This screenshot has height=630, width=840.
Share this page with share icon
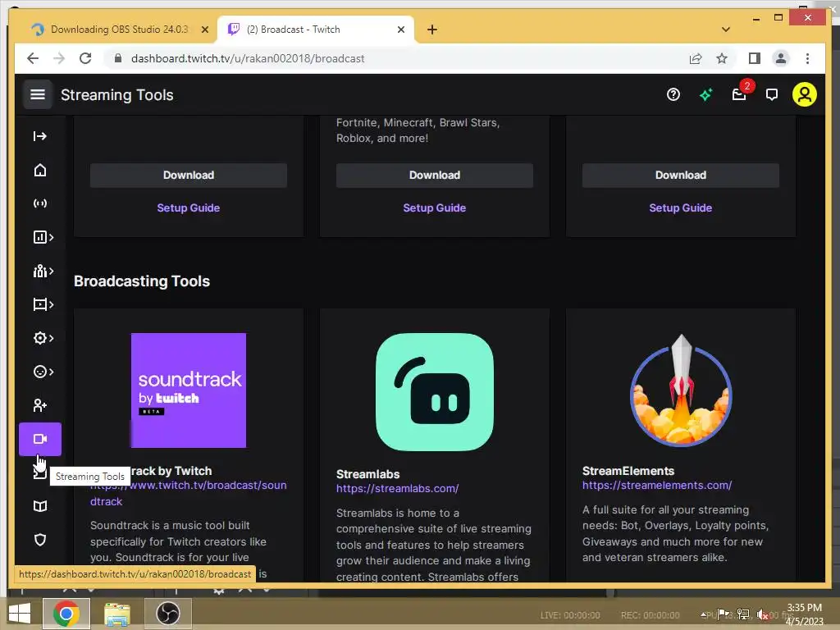pos(696,59)
